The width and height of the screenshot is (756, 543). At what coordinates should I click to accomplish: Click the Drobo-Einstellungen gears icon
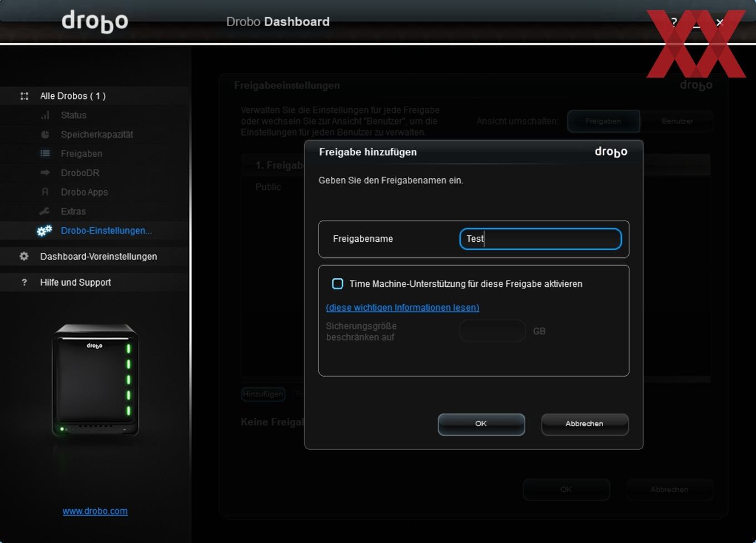[44, 230]
